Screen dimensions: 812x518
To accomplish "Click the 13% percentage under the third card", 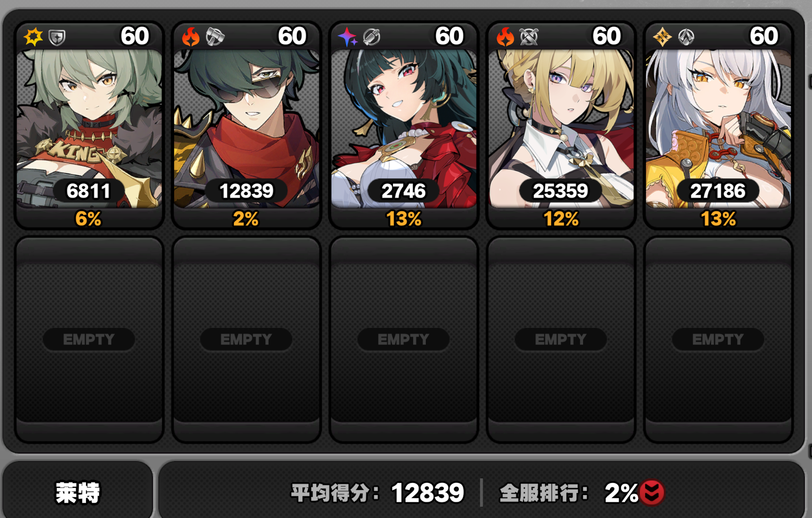I will click(403, 219).
